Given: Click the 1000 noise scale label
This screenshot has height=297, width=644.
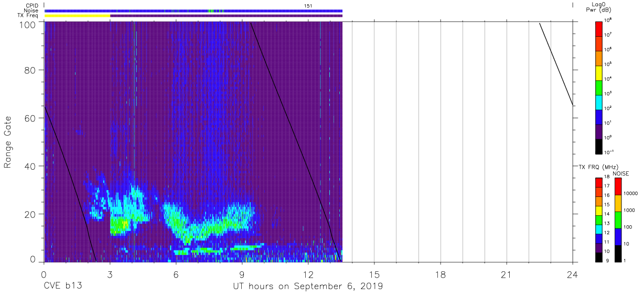Looking at the screenshot, I should (630, 210).
